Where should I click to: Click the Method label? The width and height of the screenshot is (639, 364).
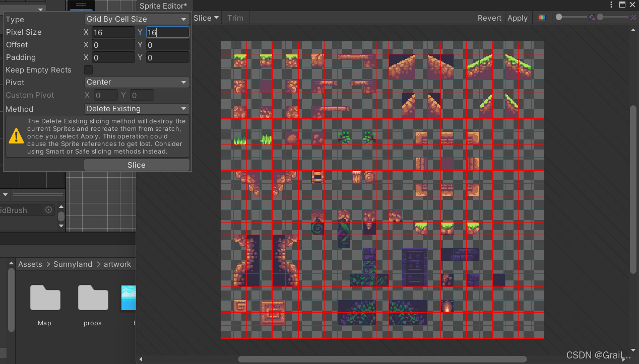[x=19, y=109]
